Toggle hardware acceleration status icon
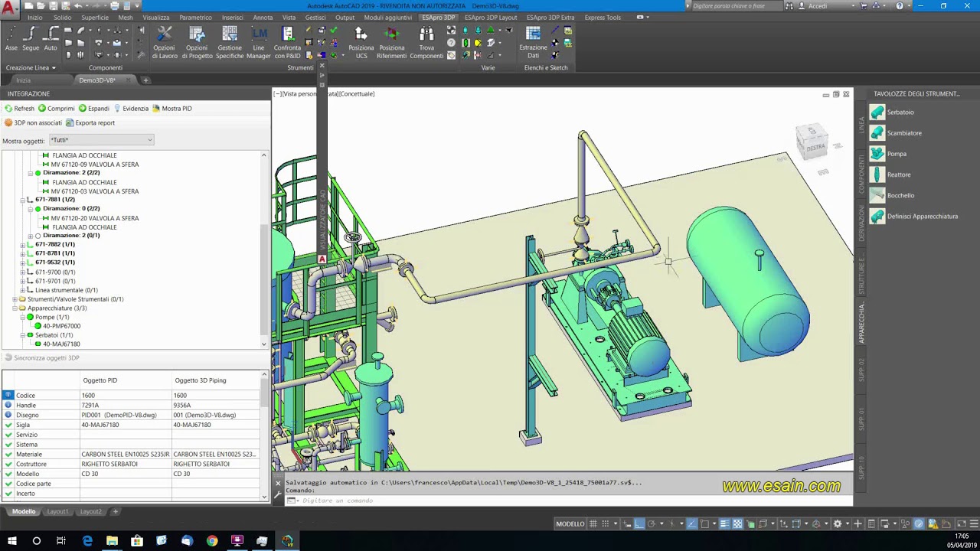Viewport: 980px width, 551px height. [x=919, y=523]
